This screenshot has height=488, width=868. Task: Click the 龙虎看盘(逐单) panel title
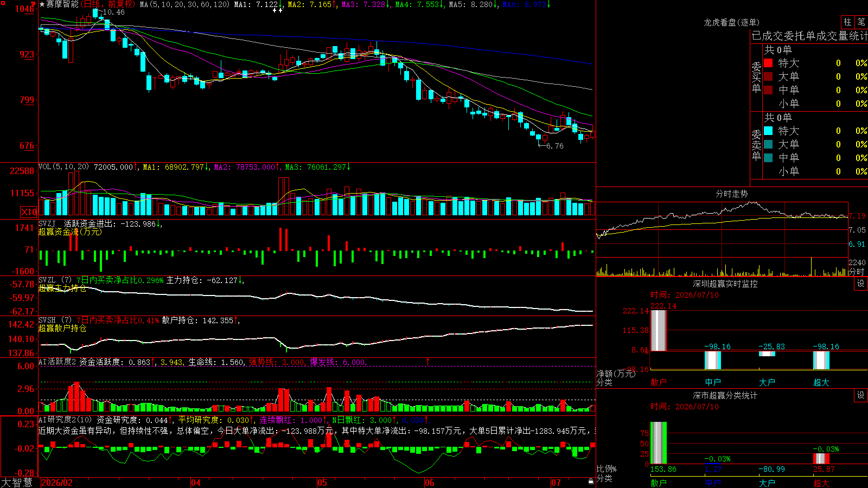[731, 22]
